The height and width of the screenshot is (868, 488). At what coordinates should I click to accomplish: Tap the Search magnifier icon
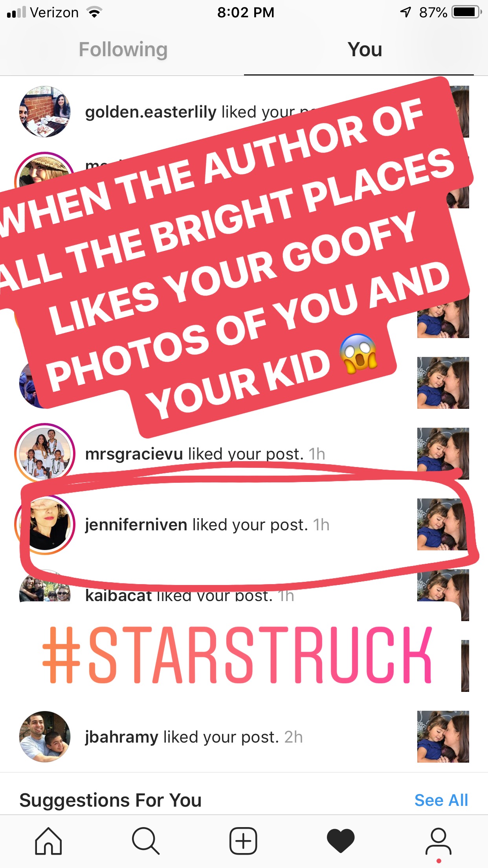click(x=146, y=841)
